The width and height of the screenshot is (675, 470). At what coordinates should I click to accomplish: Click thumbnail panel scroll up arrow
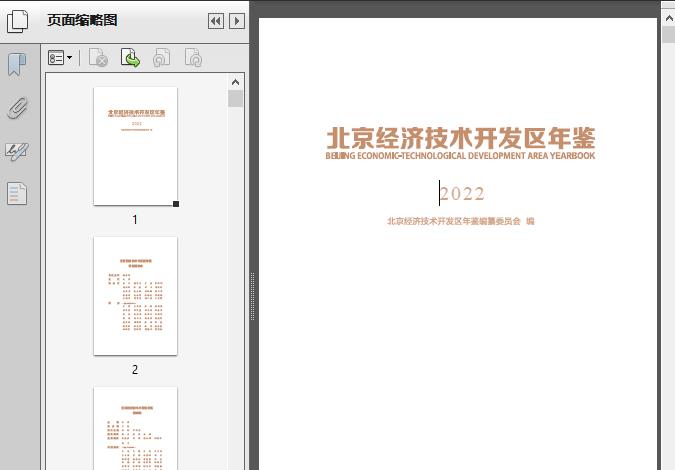tap(235, 82)
